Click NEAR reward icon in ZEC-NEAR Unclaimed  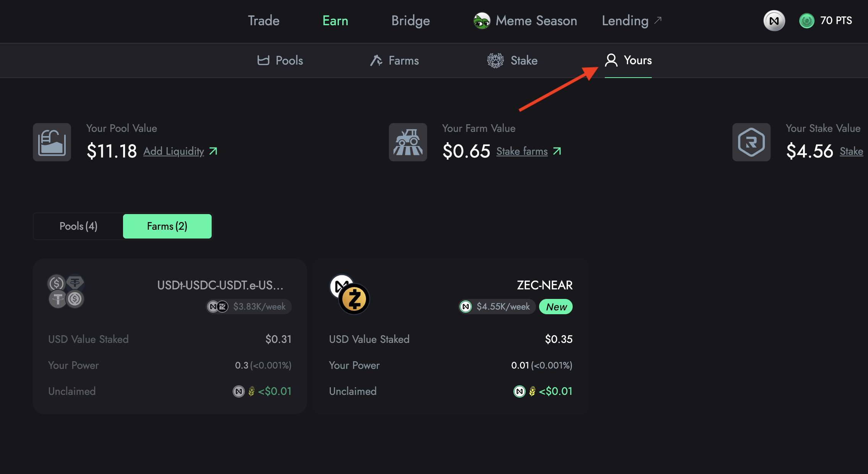point(519,391)
